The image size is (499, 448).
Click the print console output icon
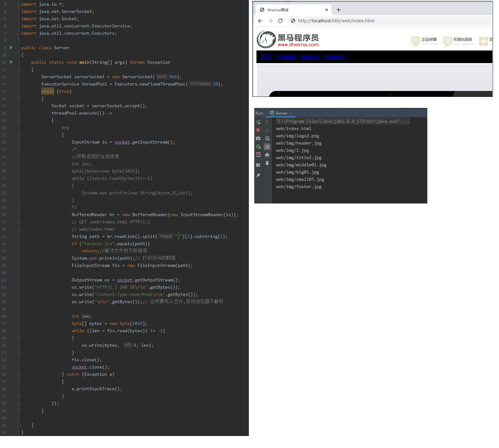(x=267, y=155)
